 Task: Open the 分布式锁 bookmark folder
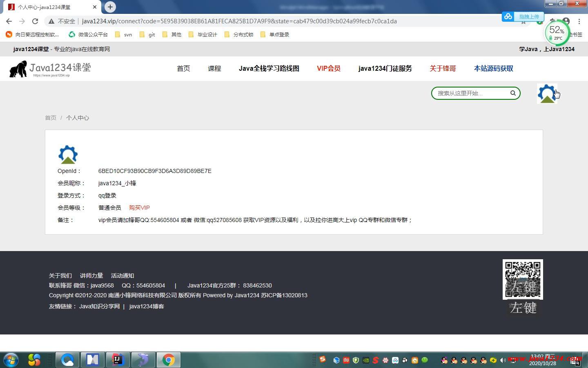click(x=239, y=34)
